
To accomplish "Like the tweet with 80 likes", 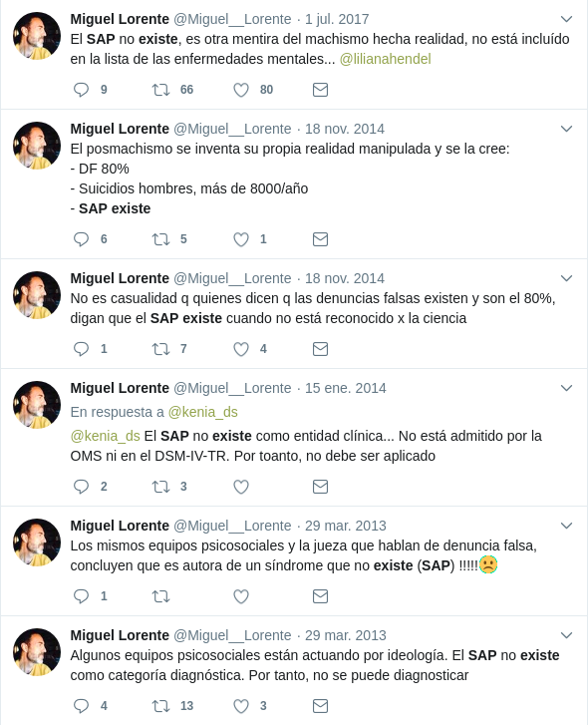I will click(240, 90).
